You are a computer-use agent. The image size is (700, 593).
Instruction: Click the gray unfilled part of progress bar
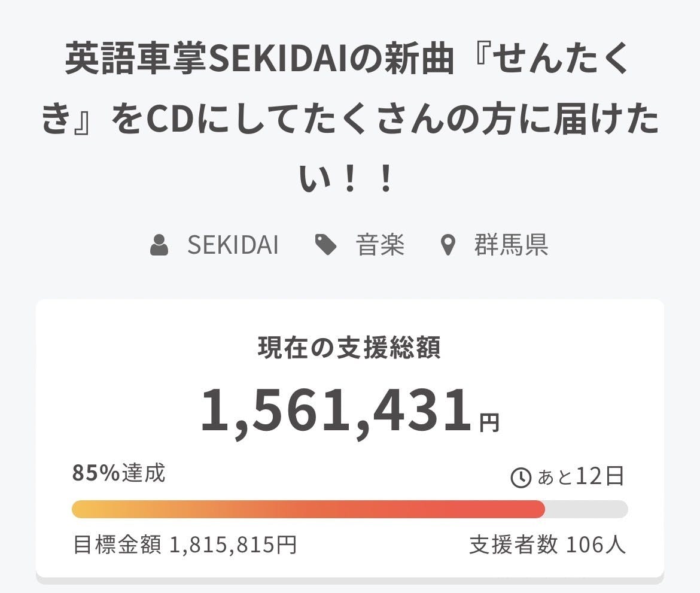point(586,509)
